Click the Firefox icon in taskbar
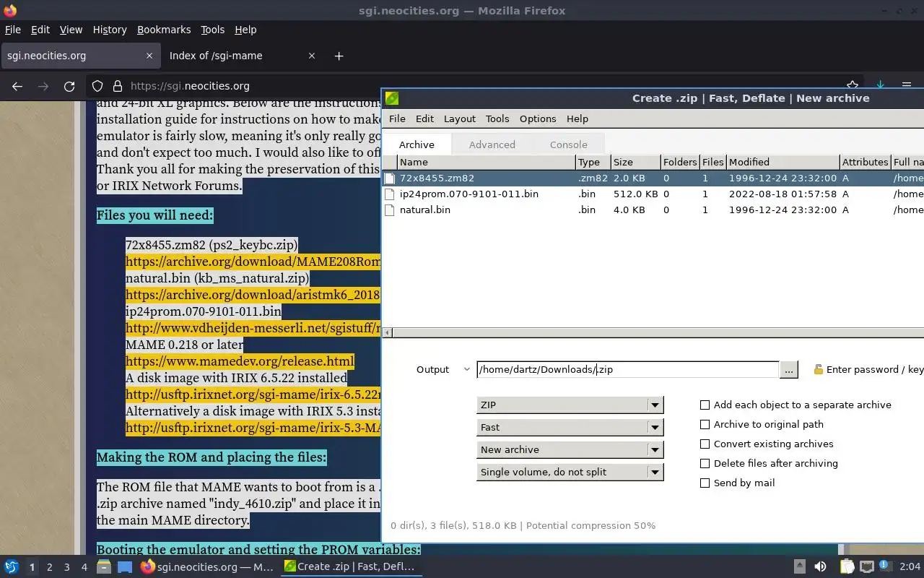924x578 pixels. click(x=147, y=566)
